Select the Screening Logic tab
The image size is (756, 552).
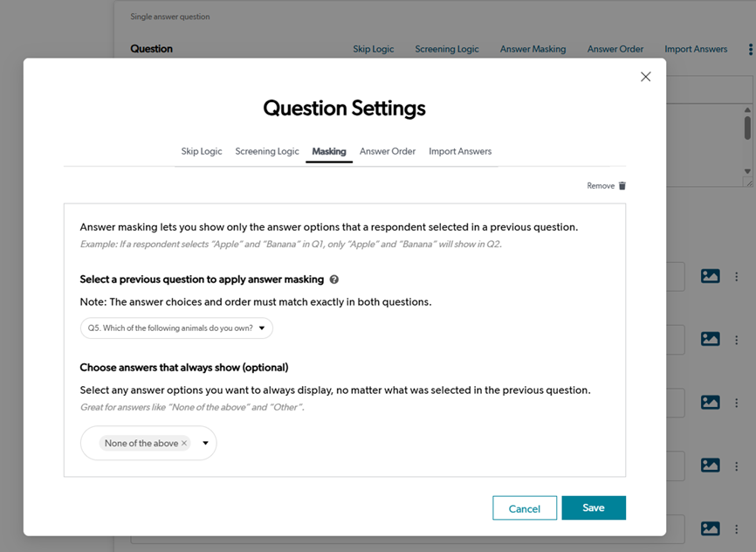pos(267,151)
